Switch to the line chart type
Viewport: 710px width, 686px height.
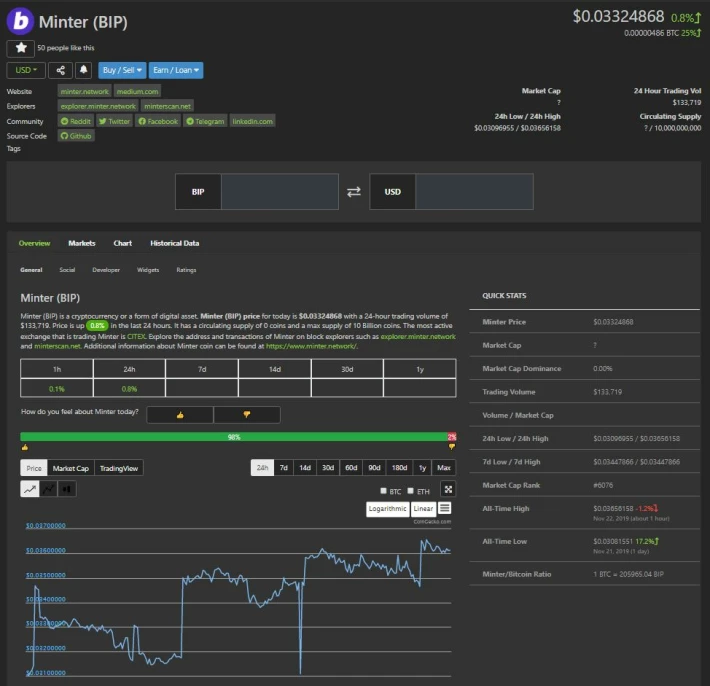[x=30, y=489]
